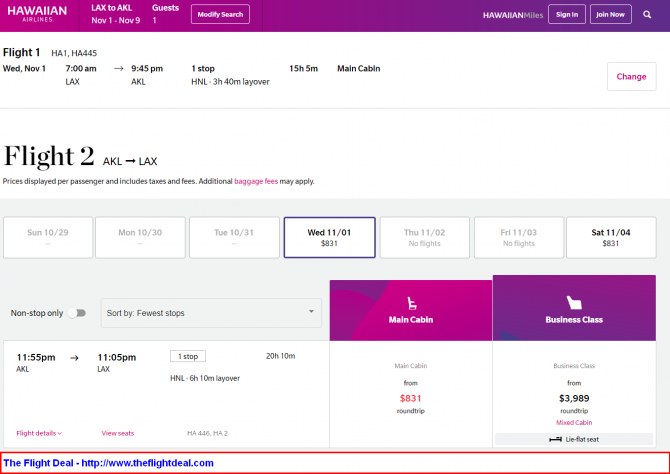The image size is (670, 474).
Task: Click the Mixed Cabin link
Action: [x=574, y=422]
